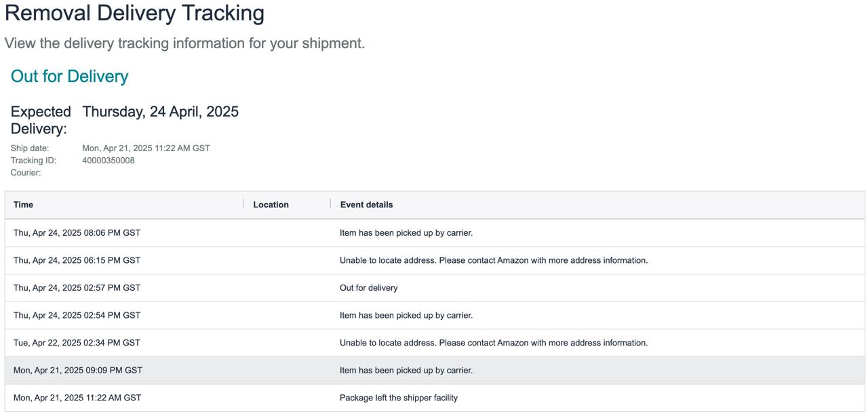Click the 'Out for delivery' event row
This screenshot has height=414, width=868.
coord(435,288)
